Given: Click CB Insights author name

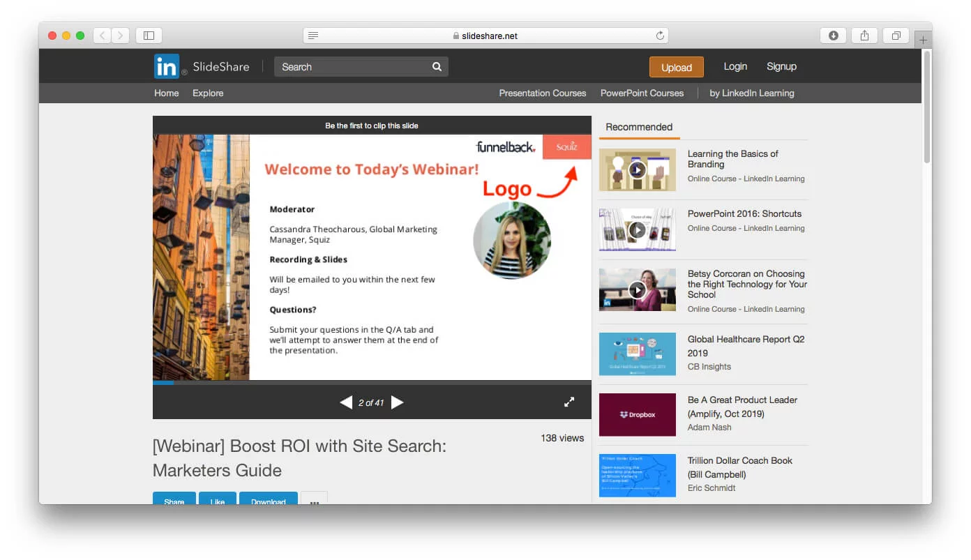Looking at the screenshot, I should tap(709, 367).
